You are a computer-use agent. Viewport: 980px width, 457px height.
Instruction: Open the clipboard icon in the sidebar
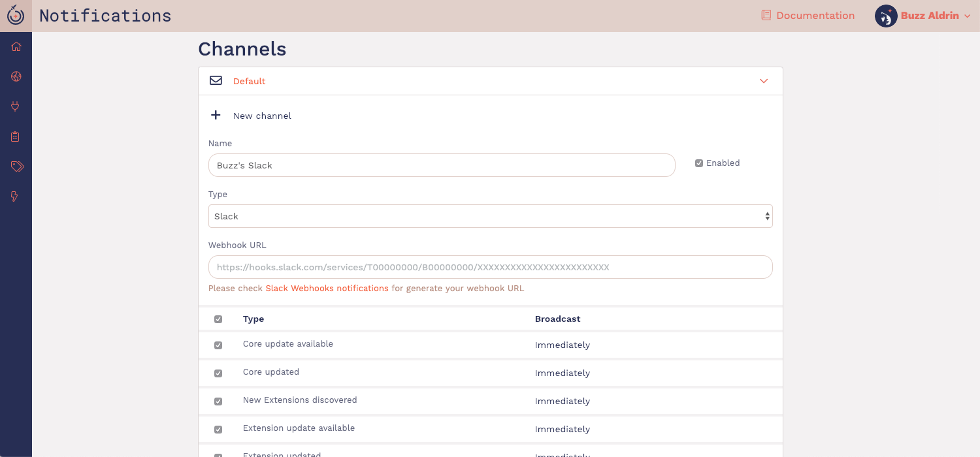pyautogui.click(x=16, y=136)
